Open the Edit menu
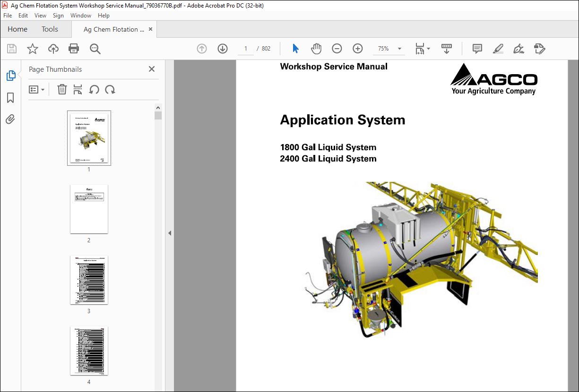The height and width of the screenshot is (392, 579). 23,16
